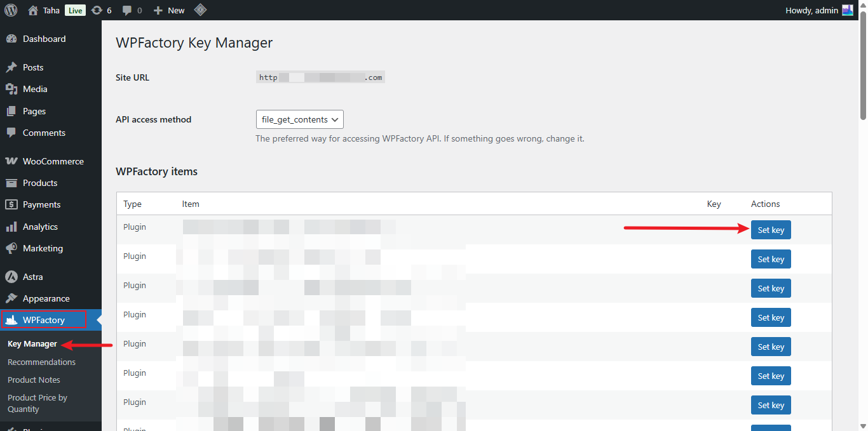Click the Comments bubble icon in sidebar
The height and width of the screenshot is (431, 868).
click(11, 133)
